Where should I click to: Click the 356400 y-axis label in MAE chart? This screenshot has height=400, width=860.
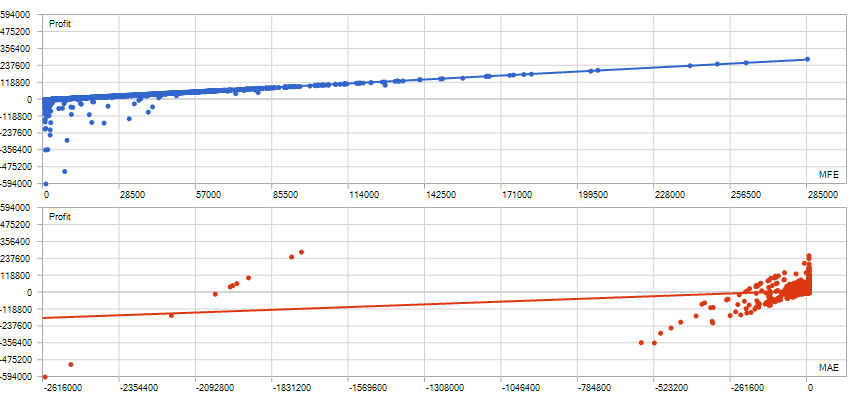click(18, 241)
